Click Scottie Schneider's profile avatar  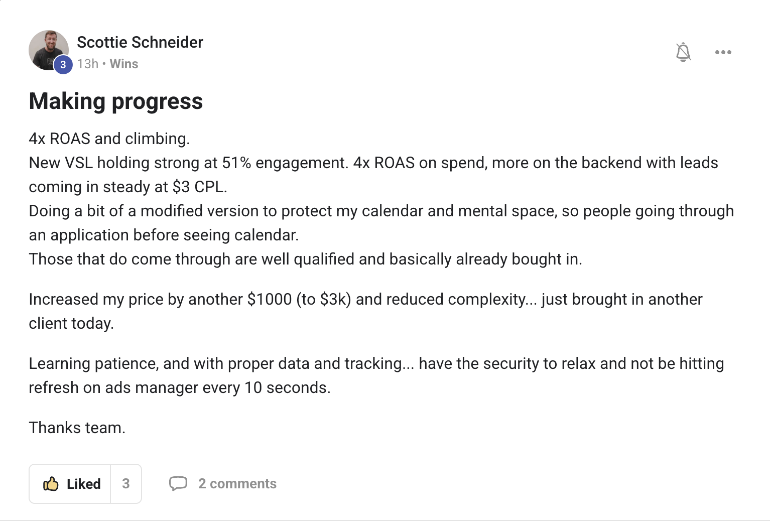coord(47,49)
